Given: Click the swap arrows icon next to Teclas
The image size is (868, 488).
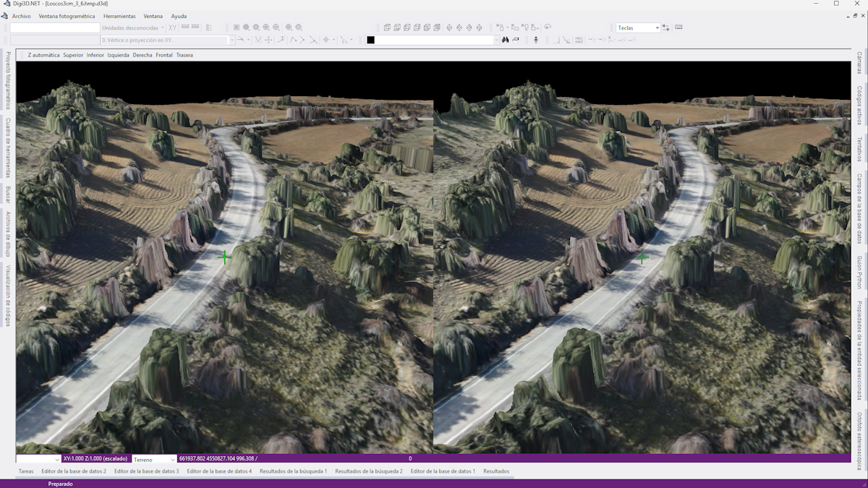Looking at the screenshot, I should pyautogui.click(x=666, y=27).
